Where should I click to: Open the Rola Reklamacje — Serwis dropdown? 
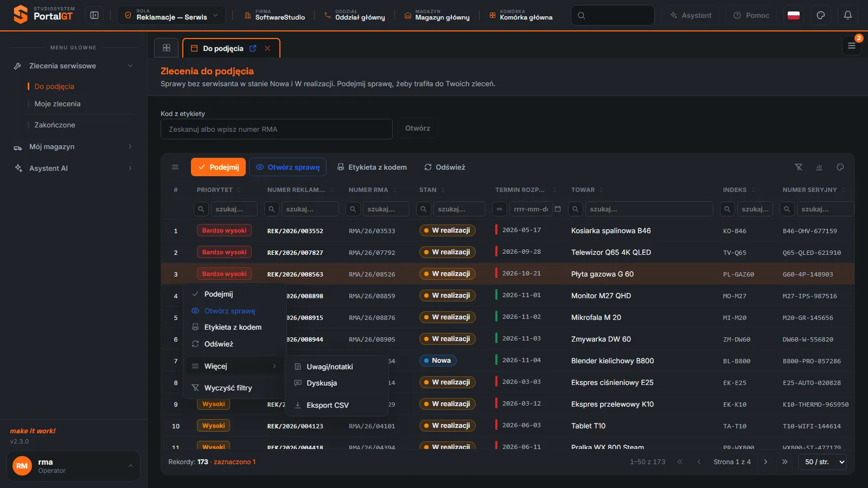171,15
